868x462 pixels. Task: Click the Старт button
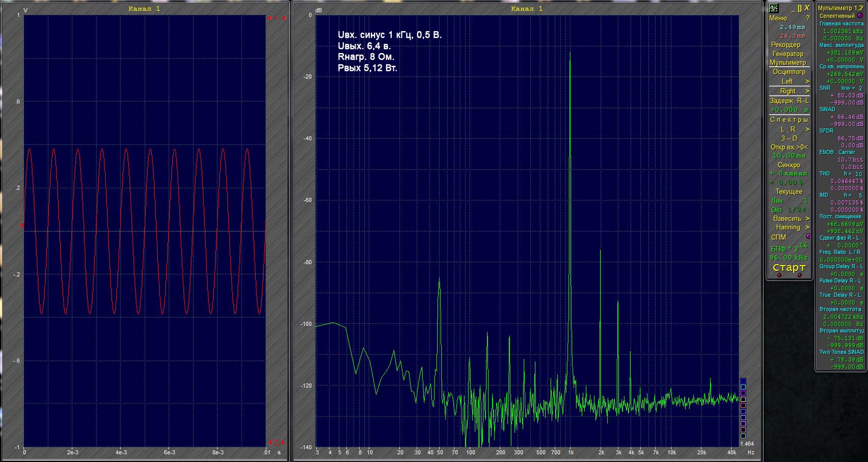pyautogui.click(x=789, y=267)
